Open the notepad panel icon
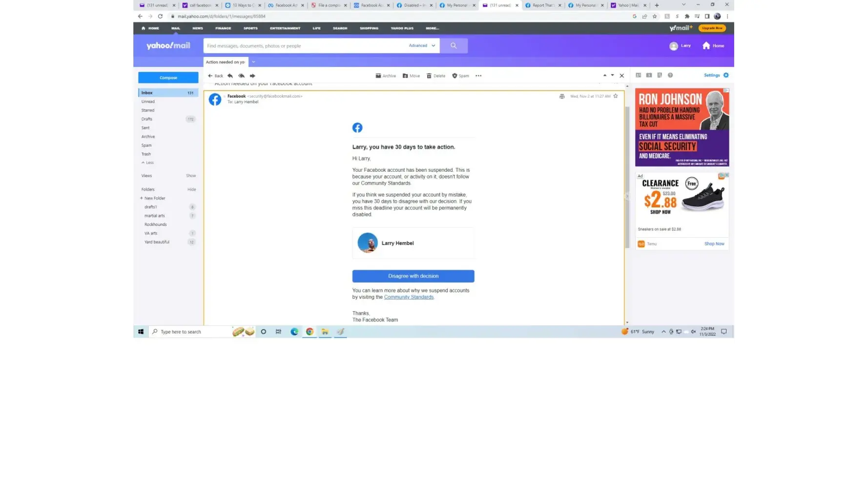Image resolution: width=868 pixels, height=488 pixels. 660,75
